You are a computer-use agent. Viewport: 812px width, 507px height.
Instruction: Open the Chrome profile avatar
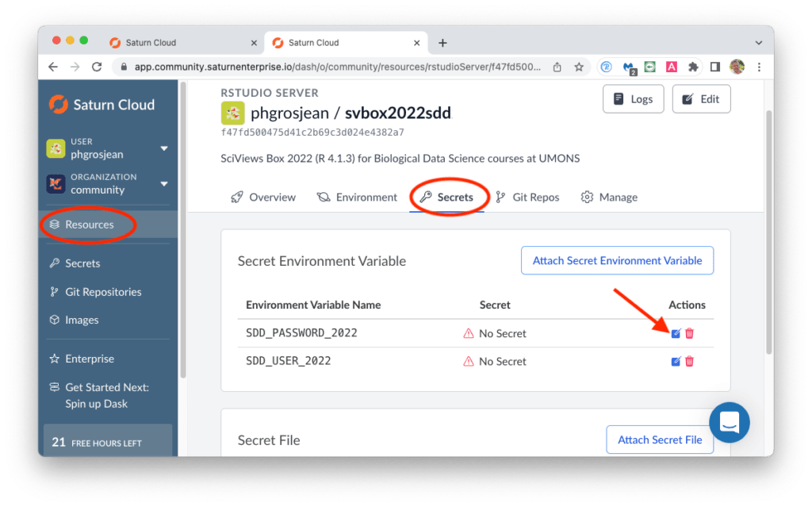(x=737, y=67)
